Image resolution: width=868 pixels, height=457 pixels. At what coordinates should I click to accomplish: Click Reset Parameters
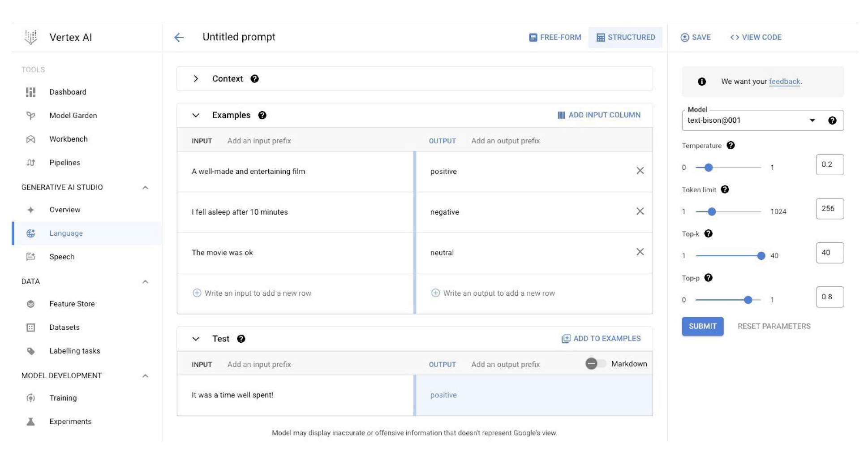(x=774, y=326)
